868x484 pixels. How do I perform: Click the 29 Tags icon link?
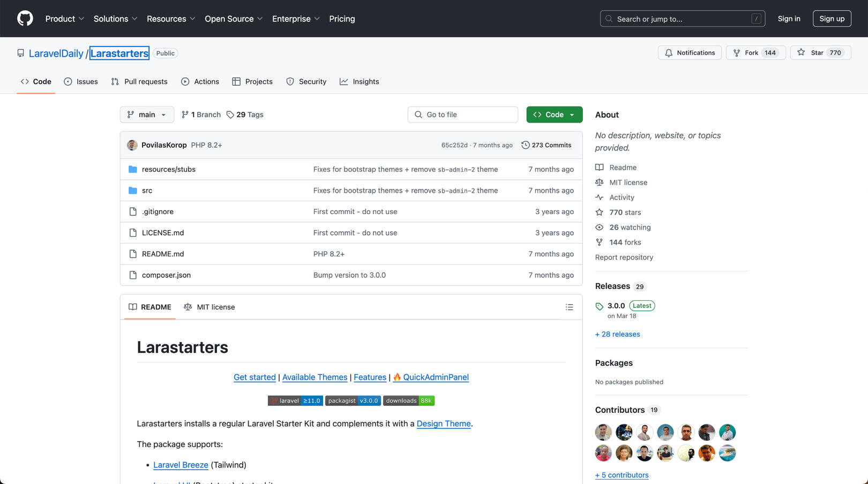click(230, 115)
